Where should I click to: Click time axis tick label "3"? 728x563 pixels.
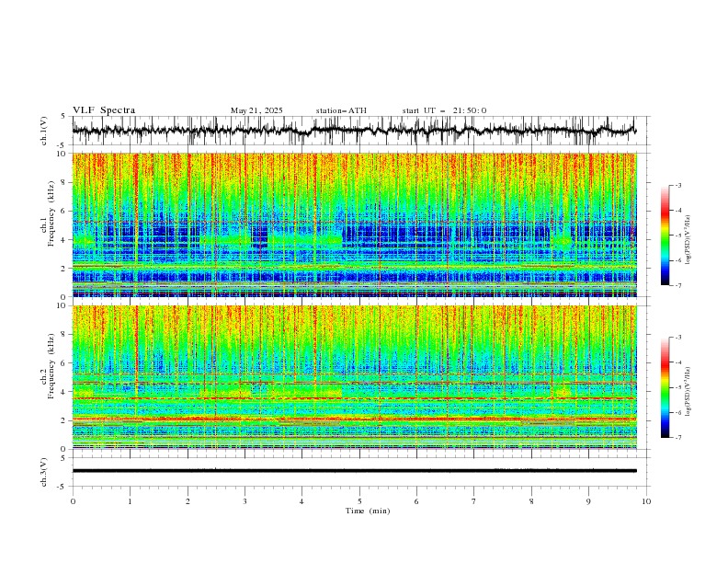click(x=245, y=501)
